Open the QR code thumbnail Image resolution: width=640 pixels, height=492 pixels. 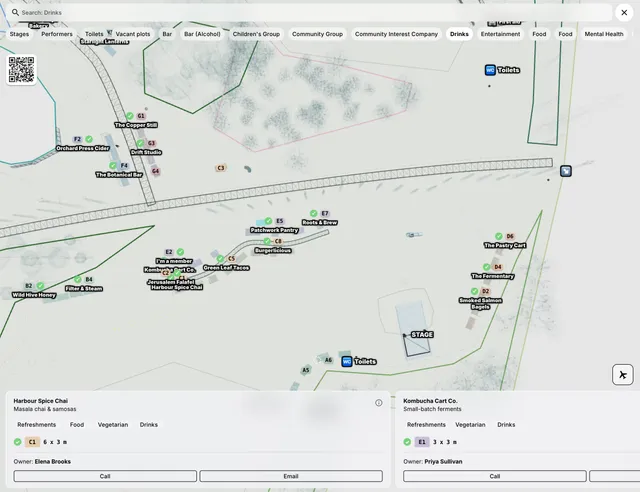(x=21, y=70)
